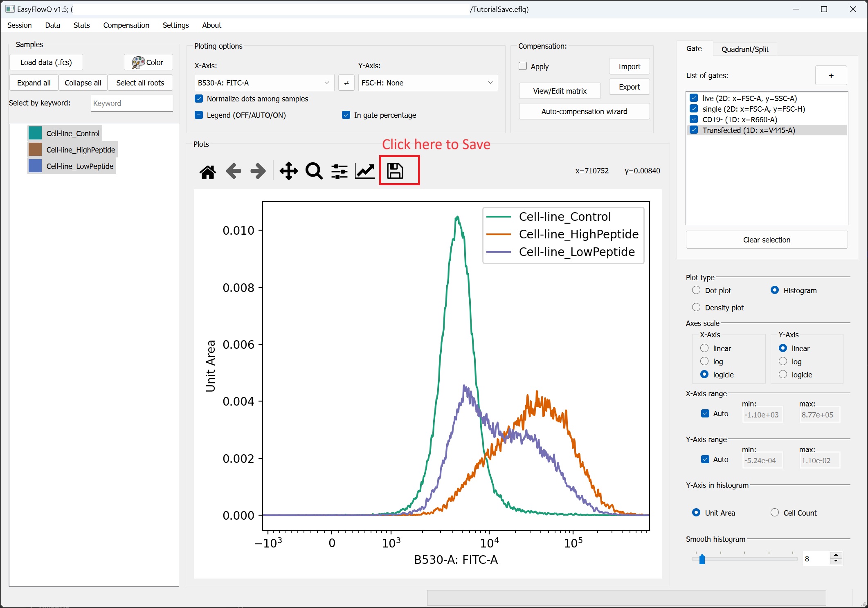Uncheck the live gate checkbox
The height and width of the screenshot is (608, 868).
tap(694, 98)
